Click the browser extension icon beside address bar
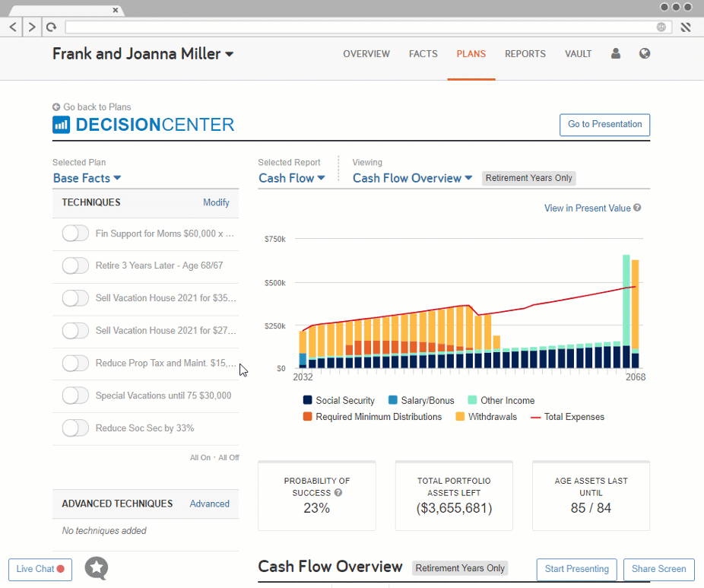This screenshot has height=588, width=704. click(686, 27)
